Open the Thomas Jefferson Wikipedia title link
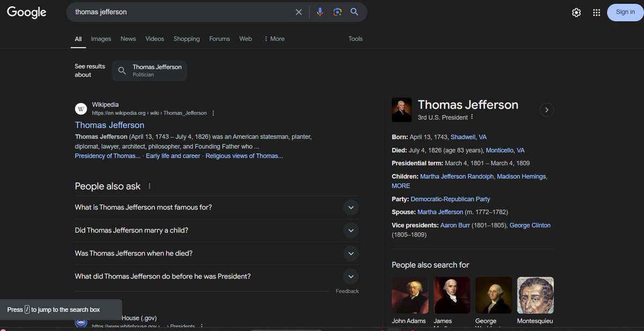Image resolution: width=644 pixels, height=331 pixels. [109, 125]
